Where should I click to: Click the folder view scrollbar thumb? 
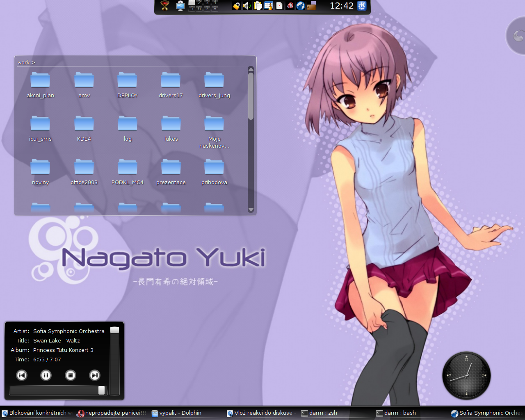click(x=251, y=96)
